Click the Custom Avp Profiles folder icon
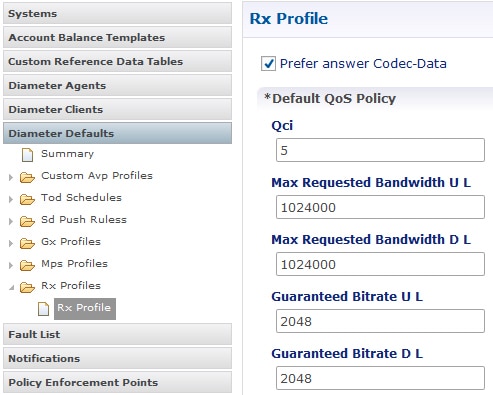Image resolution: width=493 pixels, height=395 pixels. click(x=27, y=177)
